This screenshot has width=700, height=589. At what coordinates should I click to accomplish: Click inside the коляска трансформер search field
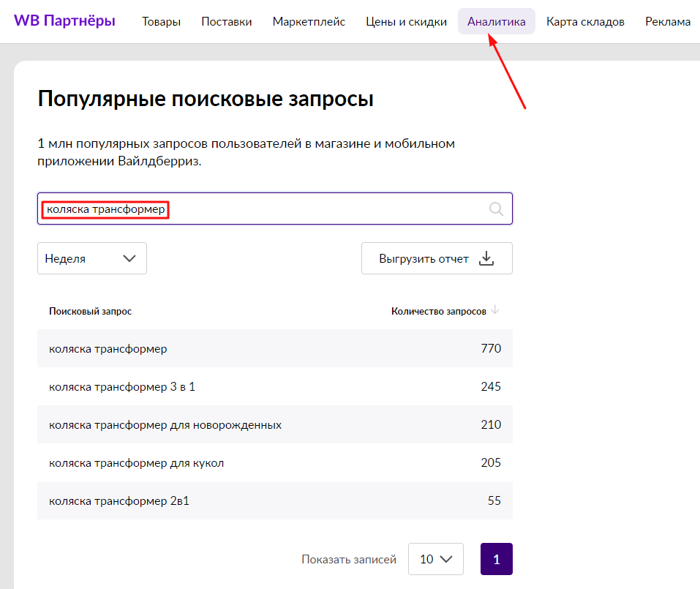click(x=219, y=209)
